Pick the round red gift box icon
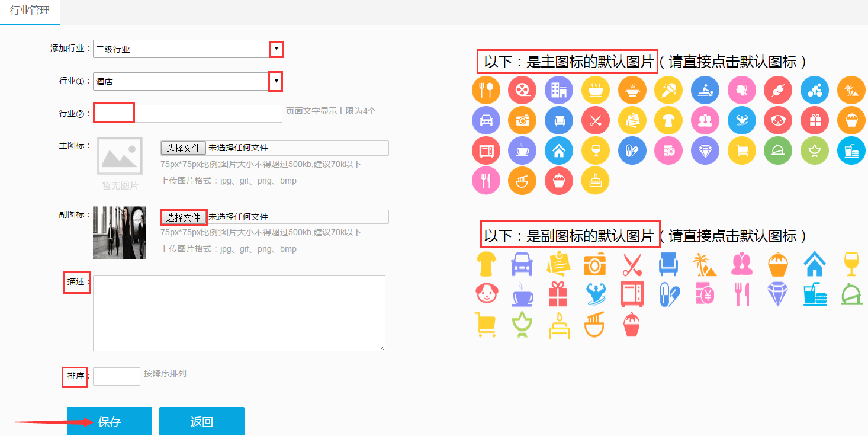Image resolution: width=868 pixels, height=436 pixels. tap(815, 120)
